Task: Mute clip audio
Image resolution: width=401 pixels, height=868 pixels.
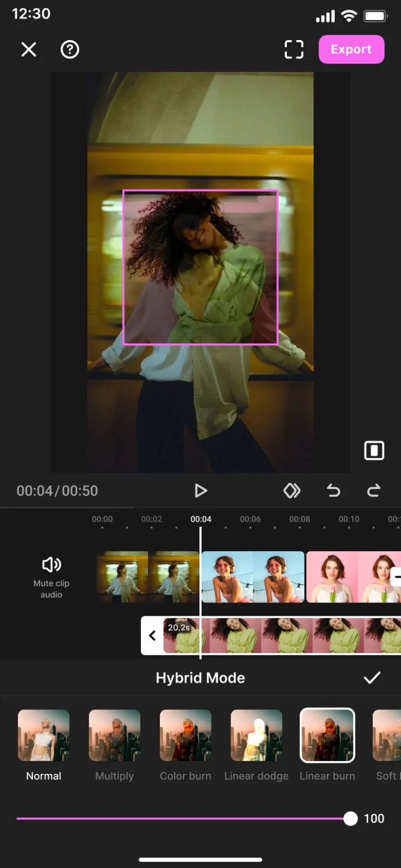Action: coord(51,577)
